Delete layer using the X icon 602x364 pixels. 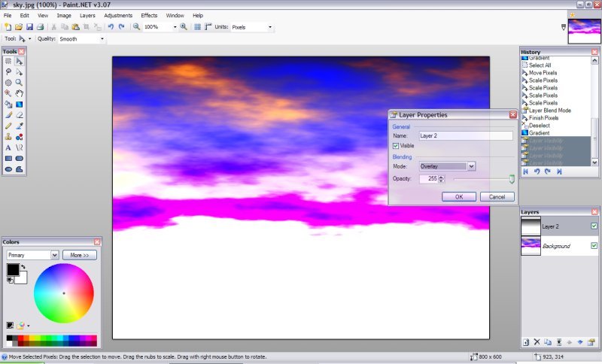tap(537, 342)
